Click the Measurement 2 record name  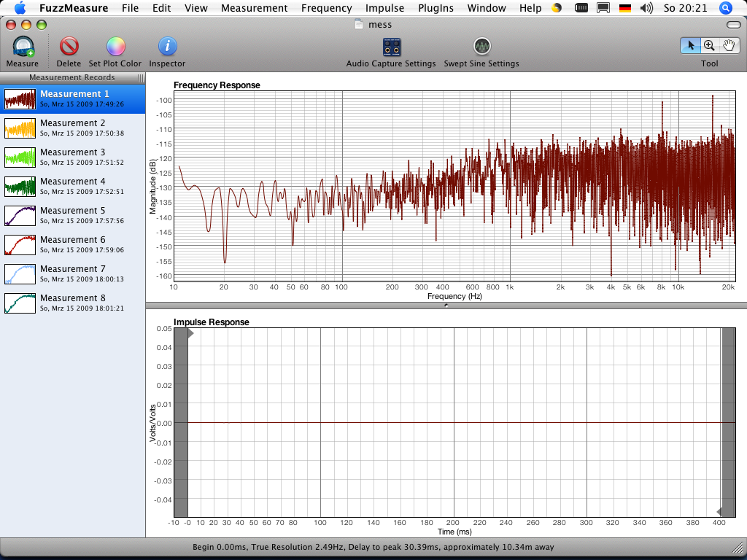point(72,122)
